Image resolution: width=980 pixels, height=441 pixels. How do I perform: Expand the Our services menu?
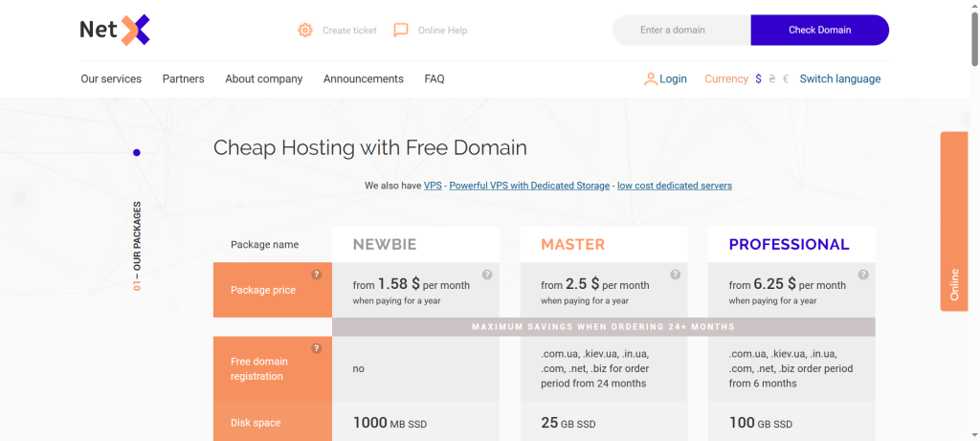click(x=111, y=79)
